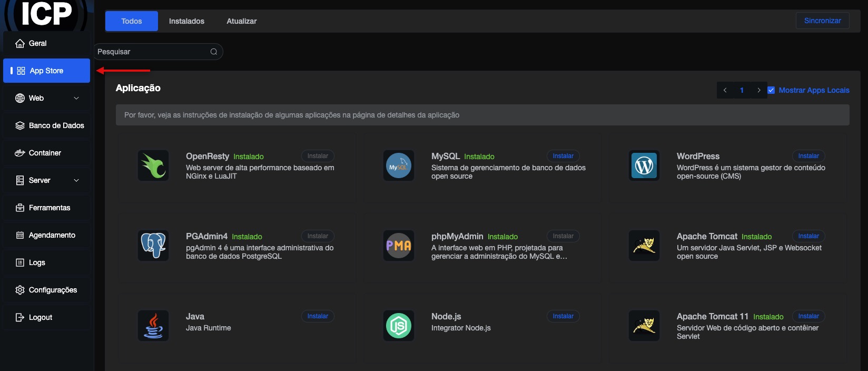Screen dimensions: 868x371
Task: Switch to the Instalados tab
Action: (186, 21)
